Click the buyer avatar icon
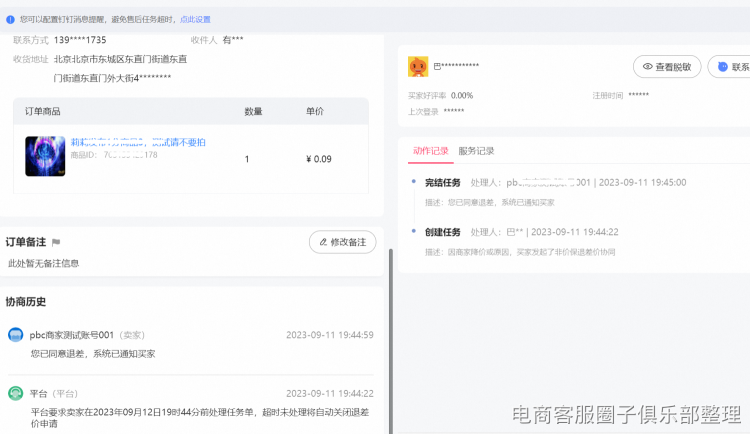The image size is (750, 434). 418,67
